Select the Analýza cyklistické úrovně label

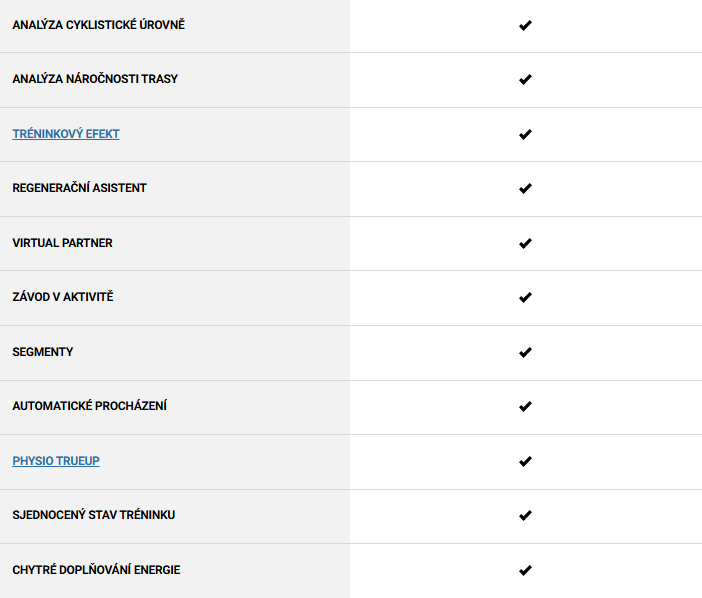pos(98,25)
